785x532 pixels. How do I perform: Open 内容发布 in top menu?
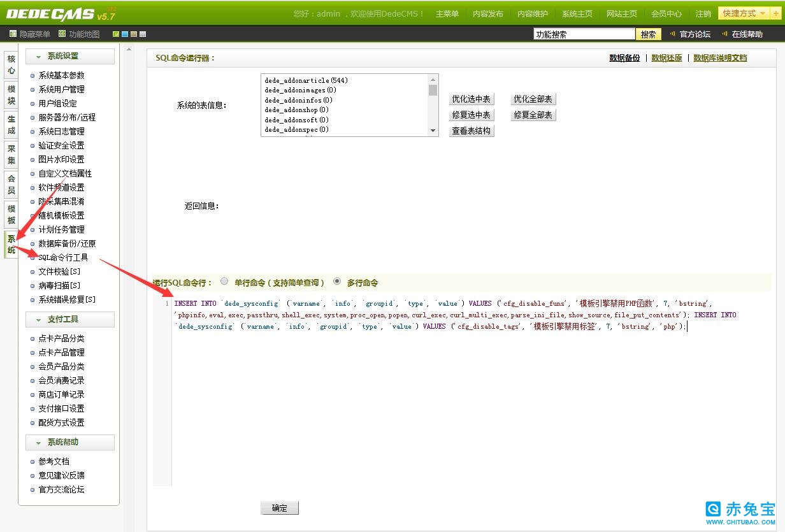487,14
